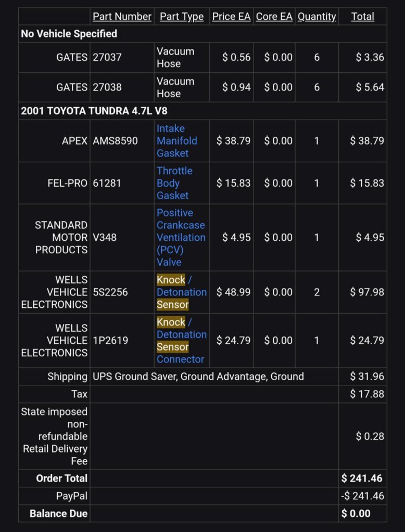The height and width of the screenshot is (532, 405).
Task: Click the Part Type column header
Action: tap(182, 16)
